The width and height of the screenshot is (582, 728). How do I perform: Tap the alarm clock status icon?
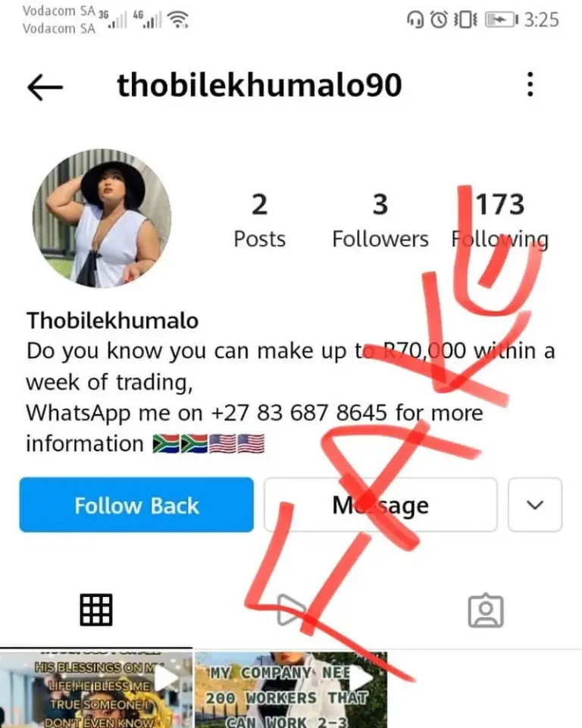tap(439, 20)
